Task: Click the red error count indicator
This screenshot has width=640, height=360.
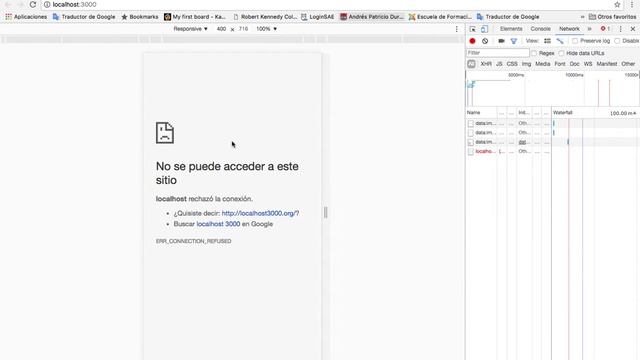Action: pos(605,29)
